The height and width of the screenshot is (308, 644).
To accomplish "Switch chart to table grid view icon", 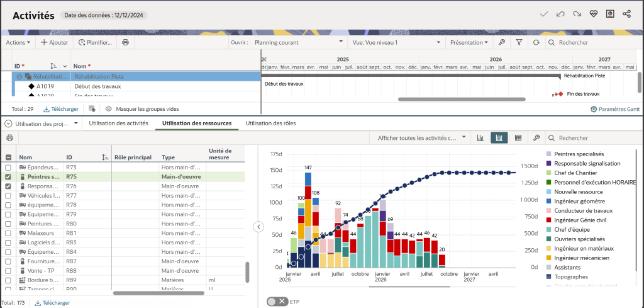I will tap(518, 137).
